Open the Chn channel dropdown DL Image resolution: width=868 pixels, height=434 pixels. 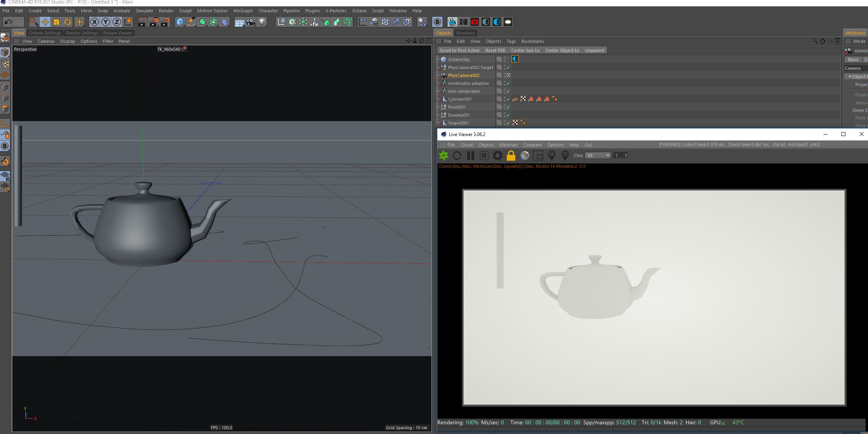coord(598,156)
